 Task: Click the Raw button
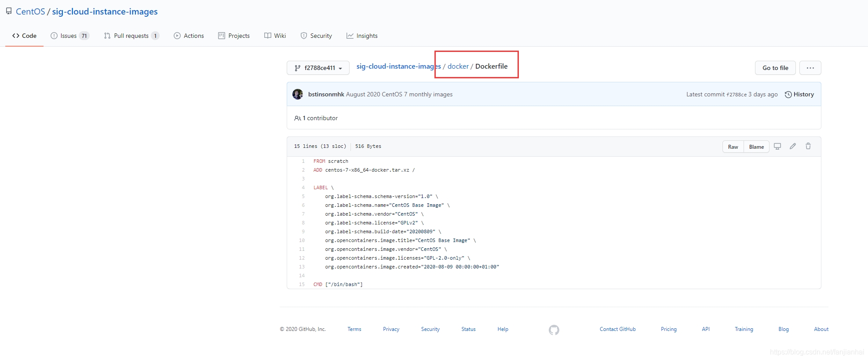point(733,147)
